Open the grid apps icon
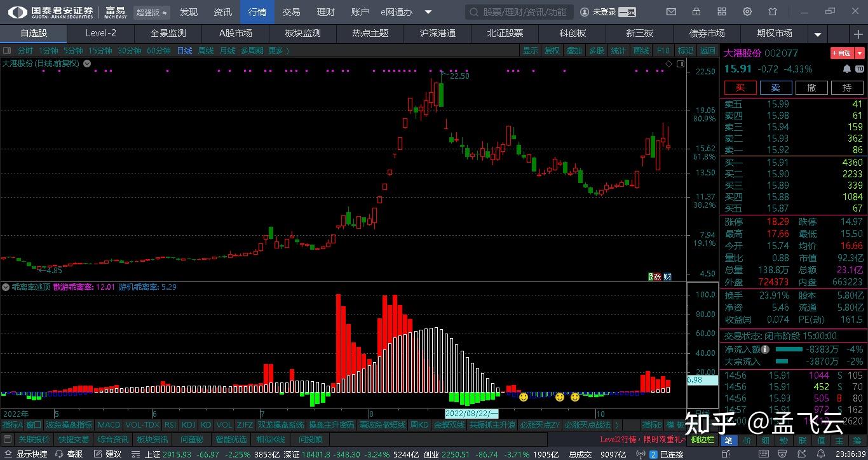 (722, 11)
